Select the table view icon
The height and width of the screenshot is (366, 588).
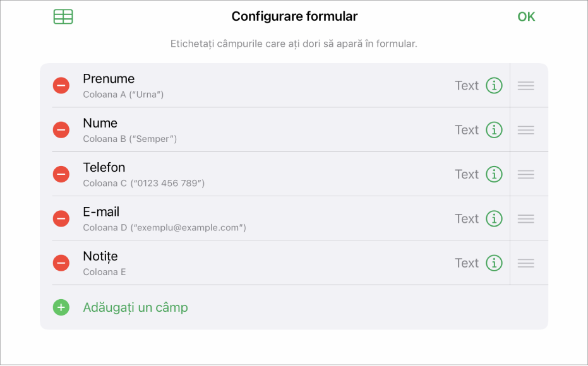pos(64,16)
